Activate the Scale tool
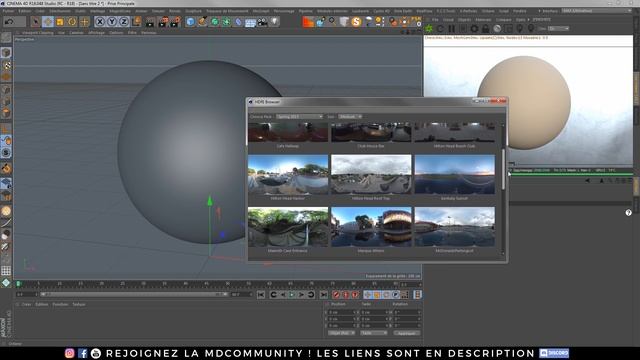 [60, 22]
